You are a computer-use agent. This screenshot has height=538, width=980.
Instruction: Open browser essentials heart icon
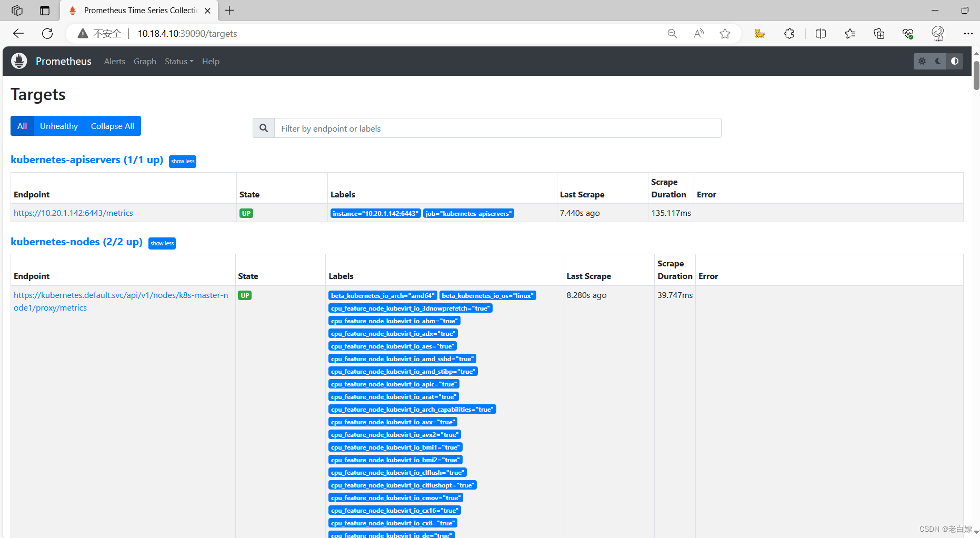pos(908,34)
